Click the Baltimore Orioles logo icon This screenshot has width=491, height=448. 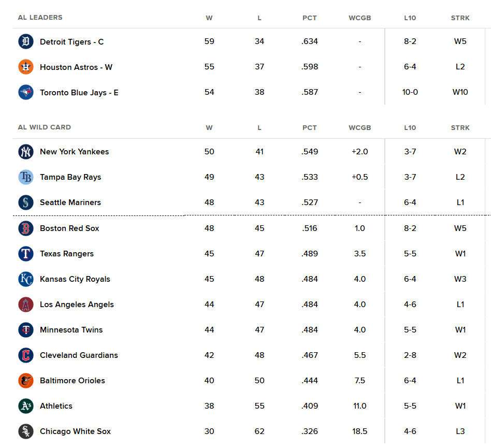[x=26, y=380]
